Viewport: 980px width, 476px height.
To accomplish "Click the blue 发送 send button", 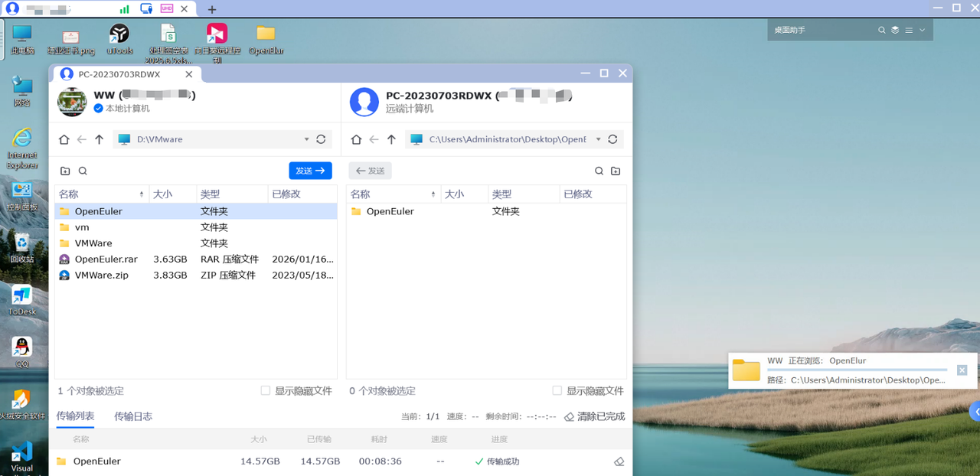I will (x=310, y=171).
